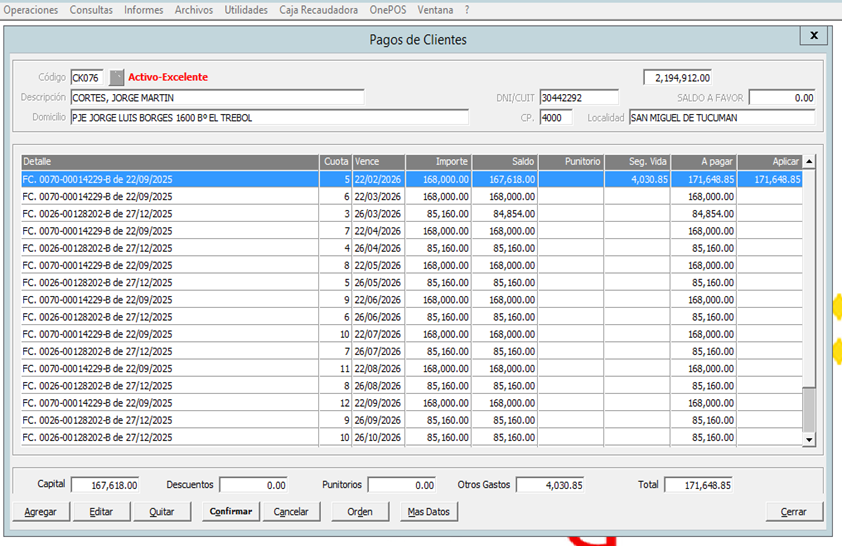Click the Código input field CK076
The image size is (842, 546).
[87, 78]
